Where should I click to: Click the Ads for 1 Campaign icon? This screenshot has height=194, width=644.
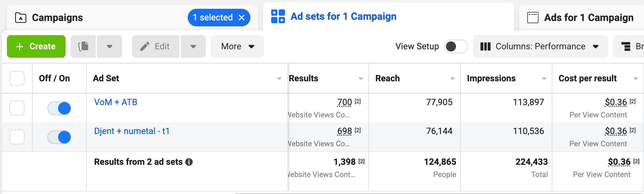click(x=533, y=18)
